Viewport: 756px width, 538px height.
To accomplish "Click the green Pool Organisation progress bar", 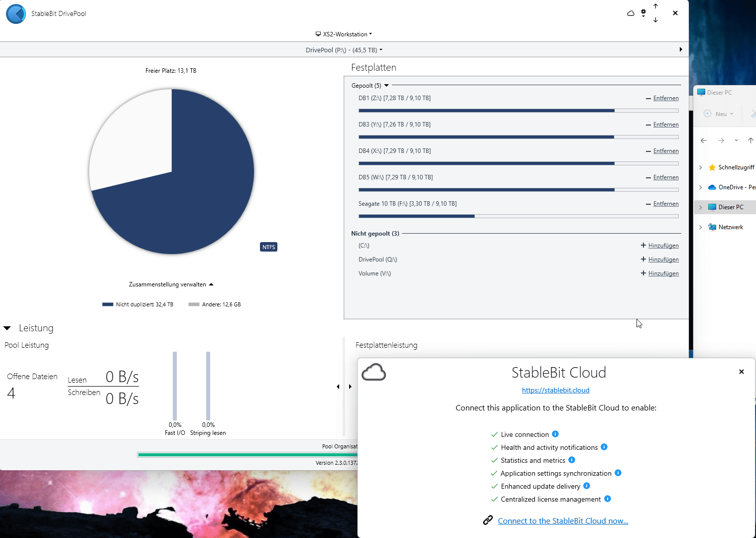I will pyautogui.click(x=248, y=455).
